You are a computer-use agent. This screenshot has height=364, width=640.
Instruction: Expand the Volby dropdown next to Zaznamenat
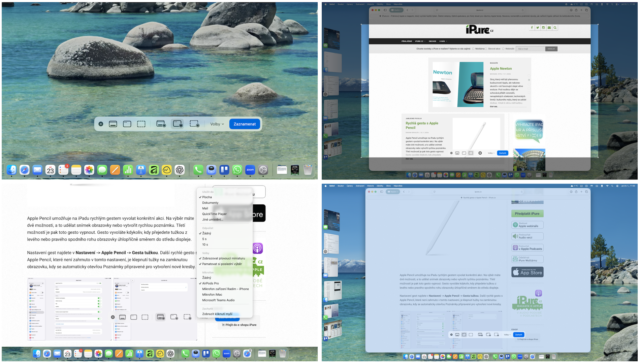(217, 124)
